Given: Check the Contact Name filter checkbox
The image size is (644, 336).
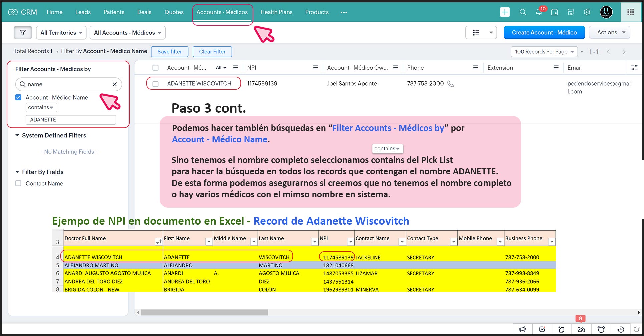Looking at the screenshot, I should [18, 183].
